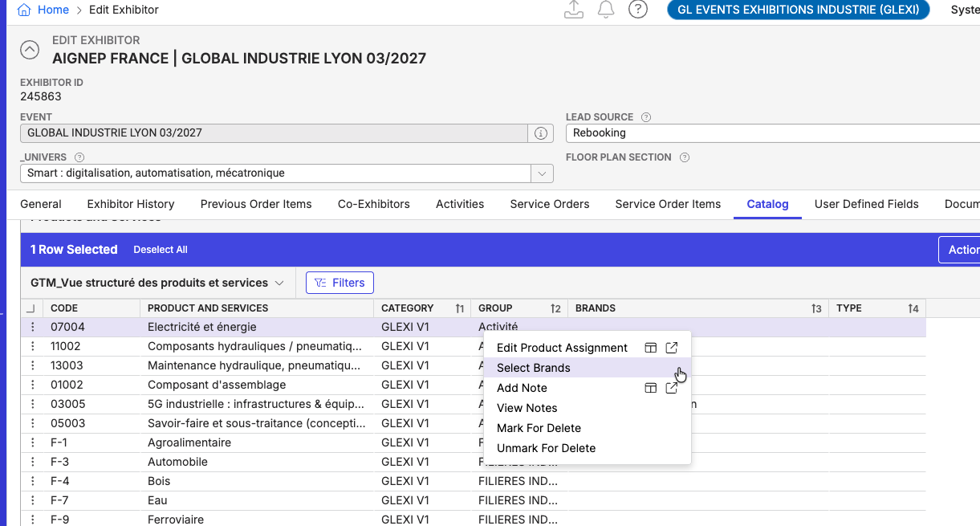Open row menu for code 07004
980x526 pixels.
pyautogui.click(x=33, y=327)
